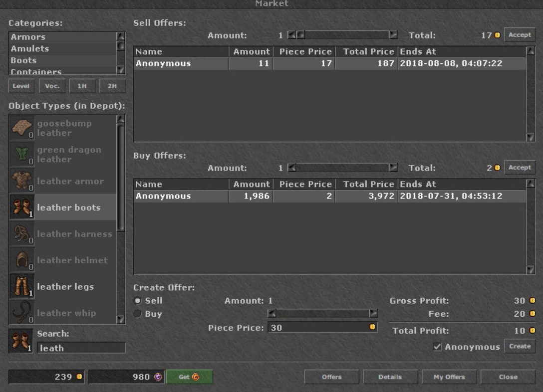Select the Boots category

[x=63, y=60]
